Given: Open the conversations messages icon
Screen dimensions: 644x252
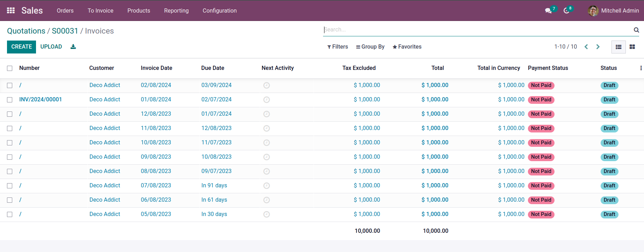Looking at the screenshot, I should (548, 11).
